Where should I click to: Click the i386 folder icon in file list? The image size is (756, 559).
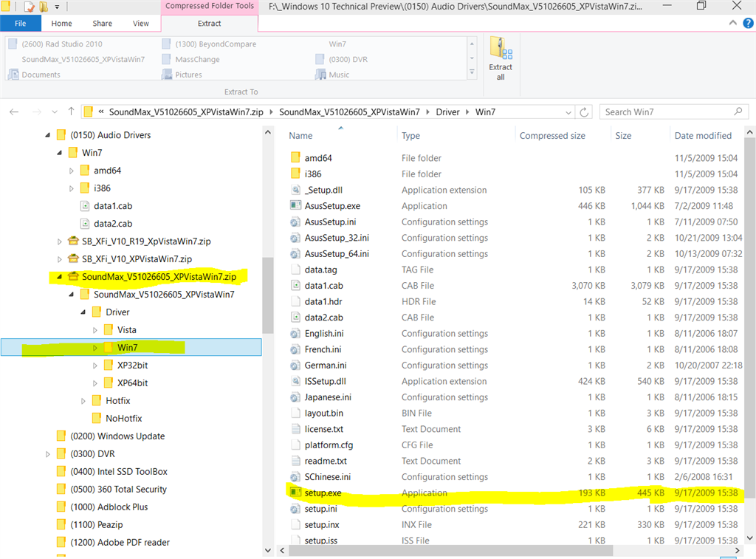click(295, 174)
